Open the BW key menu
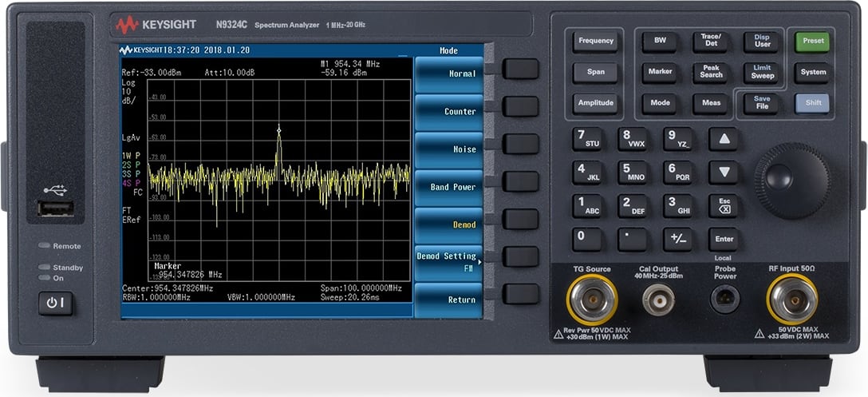Screen dimensions: 868x397 (660, 42)
